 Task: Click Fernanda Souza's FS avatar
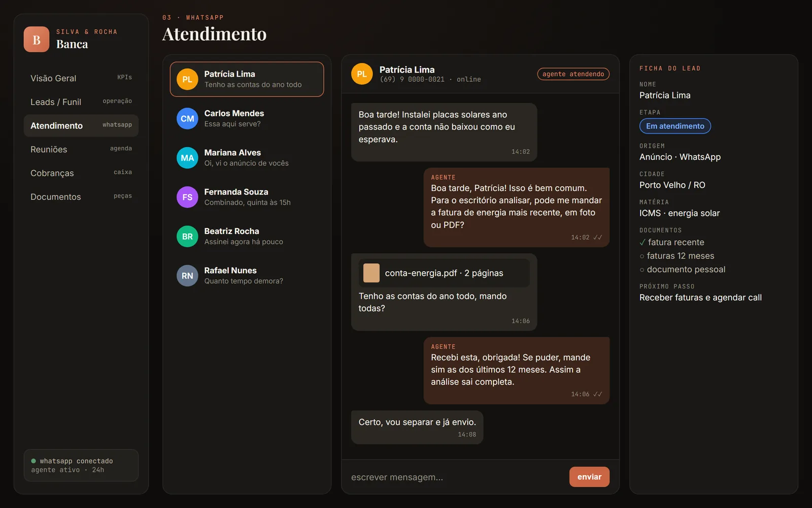(x=187, y=197)
